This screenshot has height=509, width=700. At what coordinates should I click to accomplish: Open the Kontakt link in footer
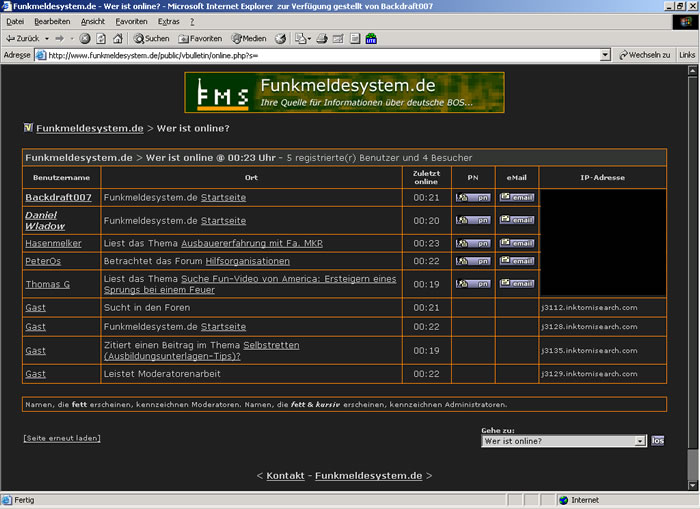tap(285, 475)
